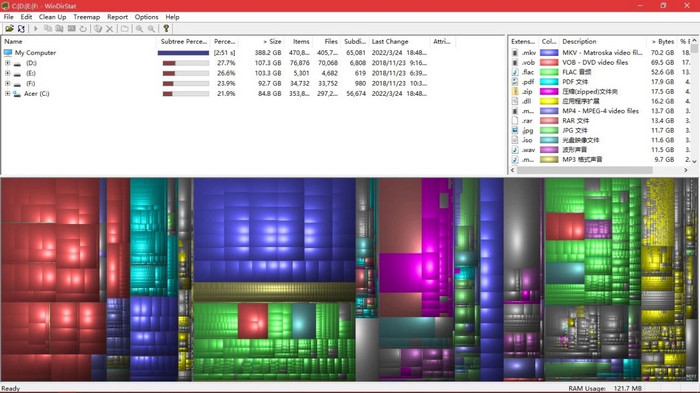Click the .vob video file icon
The image size is (700, 393).
point(515,63)
